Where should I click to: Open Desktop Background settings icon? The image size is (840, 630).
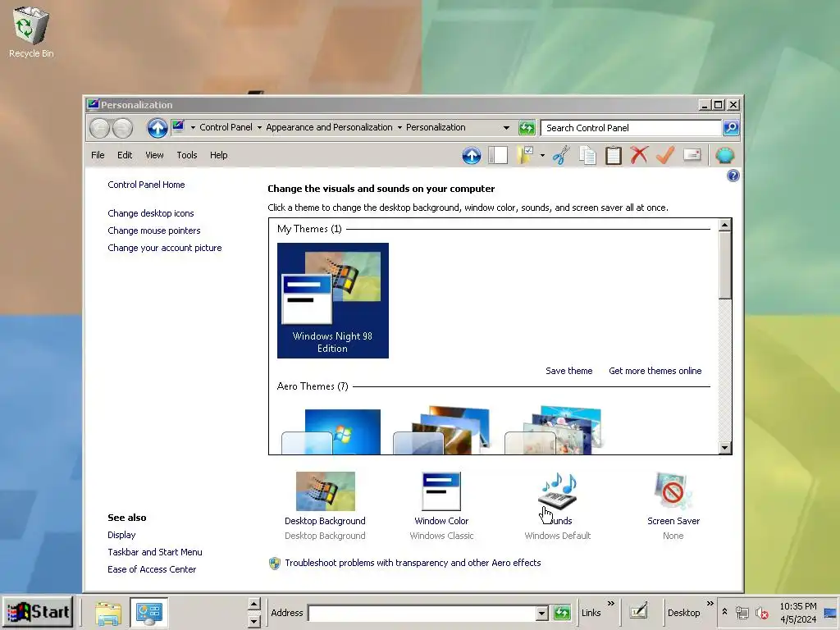point(325,491)
